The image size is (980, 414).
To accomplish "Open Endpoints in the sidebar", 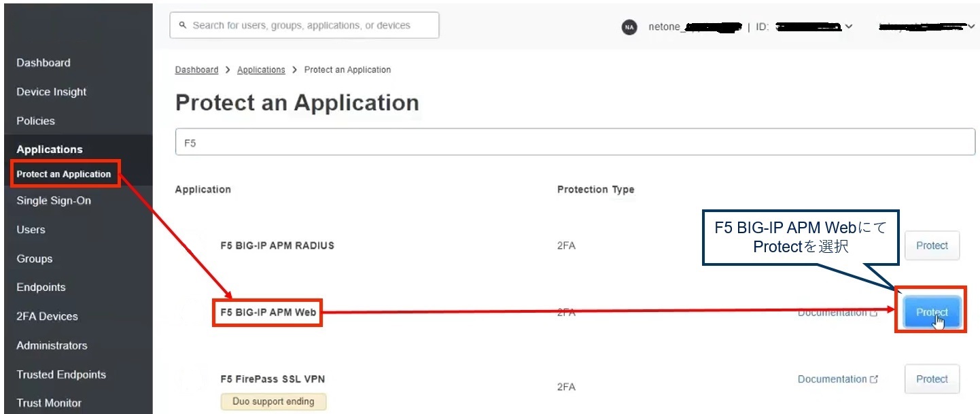I will pos(41,287).
